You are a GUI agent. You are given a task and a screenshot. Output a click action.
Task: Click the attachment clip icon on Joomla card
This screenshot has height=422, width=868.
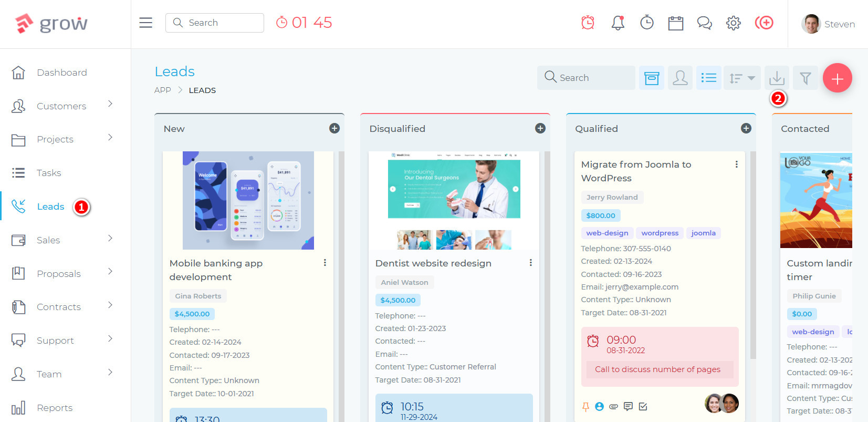coord(613,406)
